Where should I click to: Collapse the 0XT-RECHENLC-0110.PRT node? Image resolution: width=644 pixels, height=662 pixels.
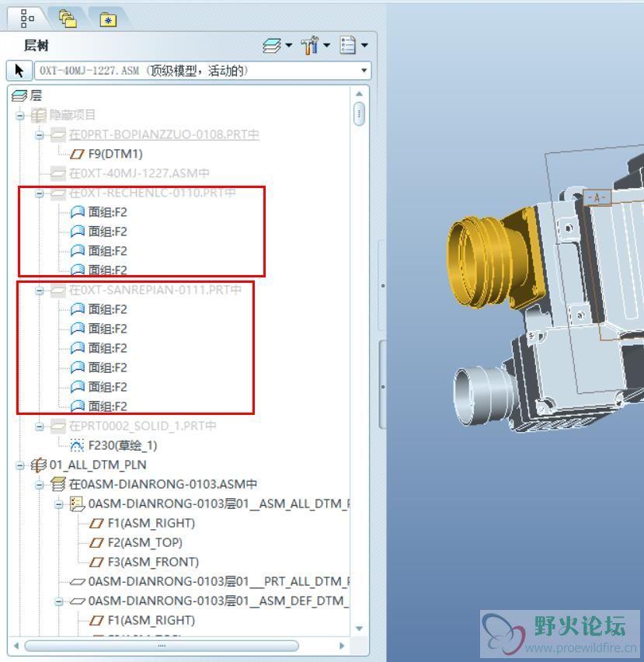[40, 193]
